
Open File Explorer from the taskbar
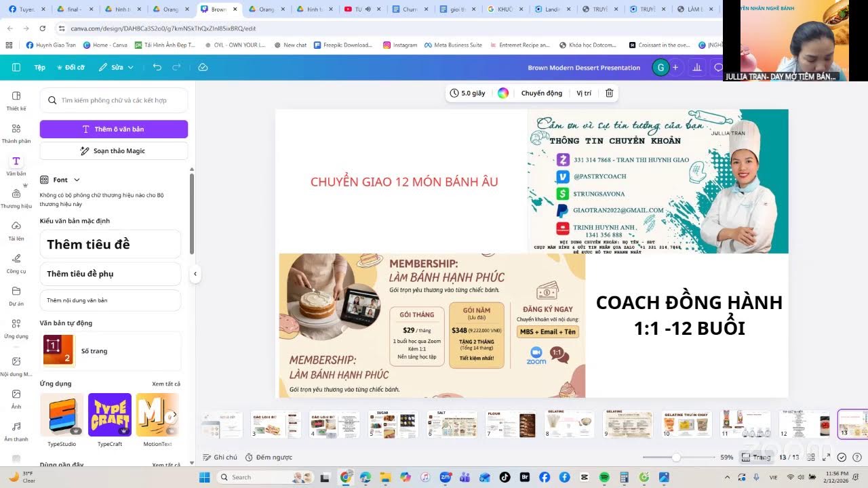click(387, 477)
